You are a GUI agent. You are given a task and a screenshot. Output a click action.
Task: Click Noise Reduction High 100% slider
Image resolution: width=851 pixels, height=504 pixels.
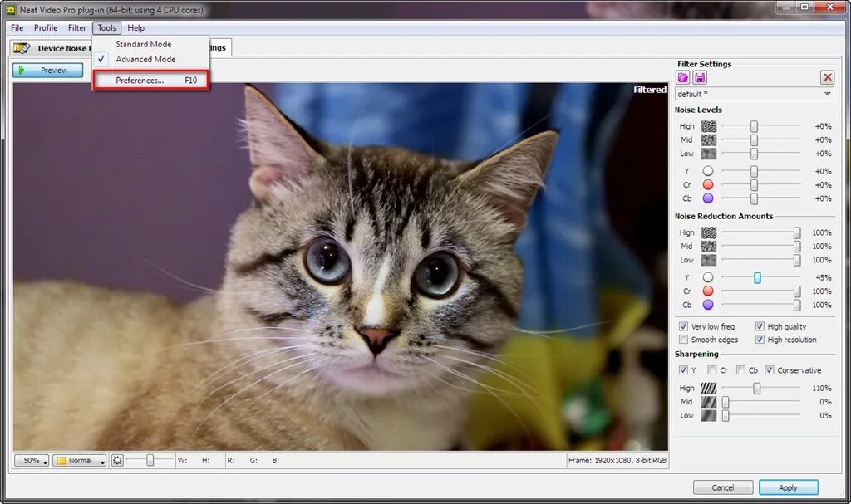point(797,232)
